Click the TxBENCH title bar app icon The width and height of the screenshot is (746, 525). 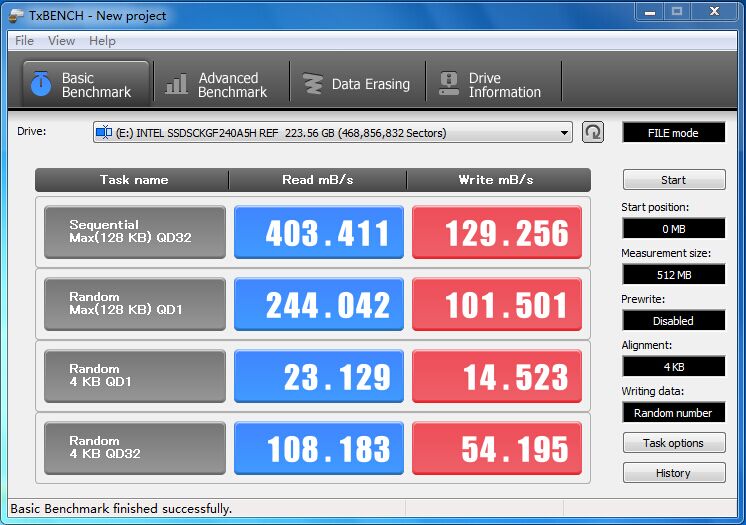point(16,15)
